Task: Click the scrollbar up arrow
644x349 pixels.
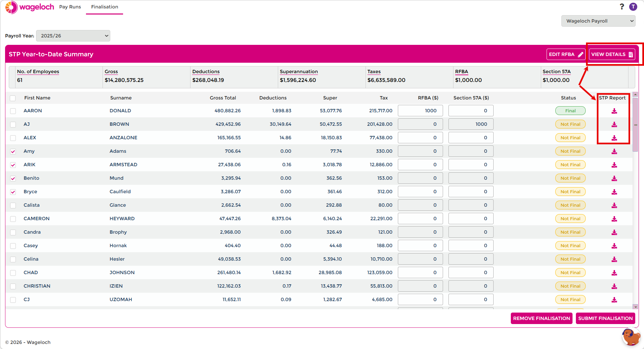Action: [x=636, y=94]
